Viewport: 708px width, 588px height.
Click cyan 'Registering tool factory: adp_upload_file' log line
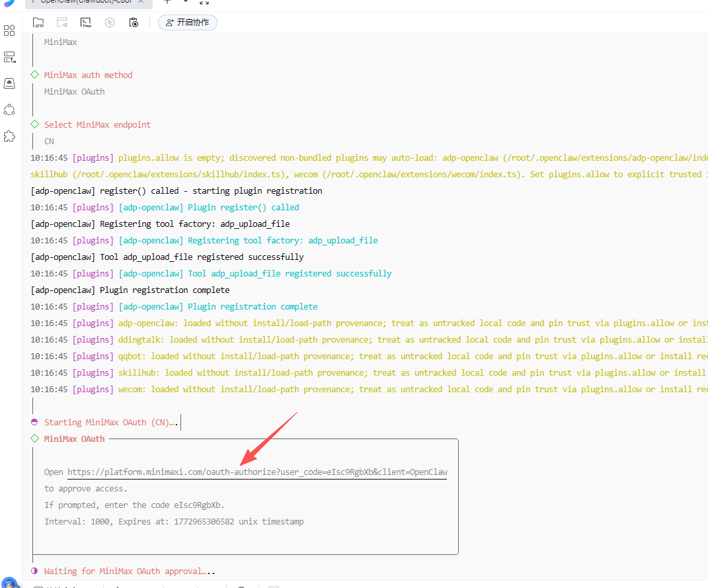pos(204,241)
